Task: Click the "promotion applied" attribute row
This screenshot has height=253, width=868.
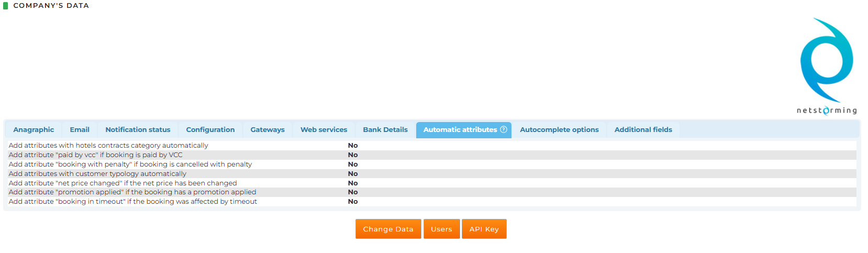Action: [432, 192]
